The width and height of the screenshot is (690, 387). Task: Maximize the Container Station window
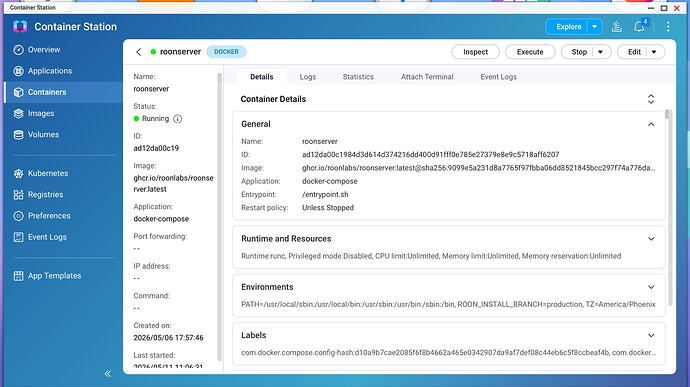664,8
